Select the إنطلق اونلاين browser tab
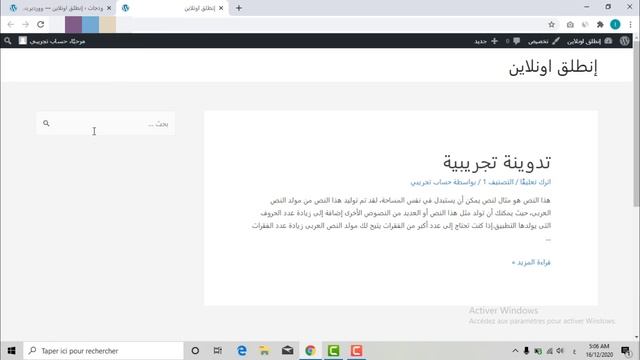 coord(171,8)
